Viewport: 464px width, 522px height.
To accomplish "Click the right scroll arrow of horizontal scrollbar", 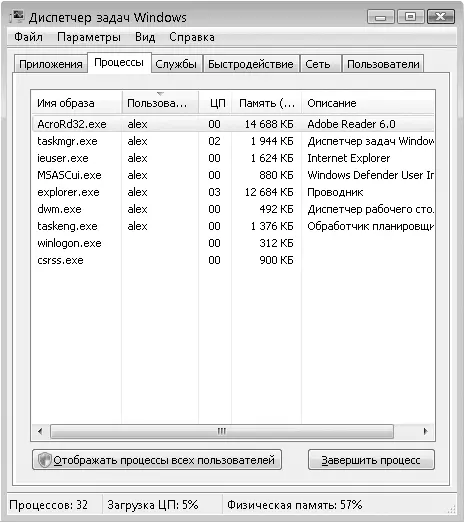I will (425, 431).
